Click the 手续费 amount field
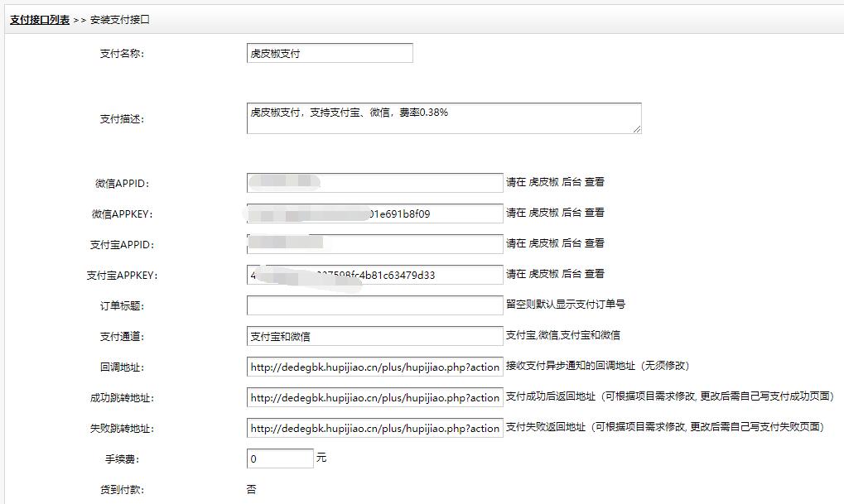Viewport: 844px width, 504px height. tap(280, 458)
